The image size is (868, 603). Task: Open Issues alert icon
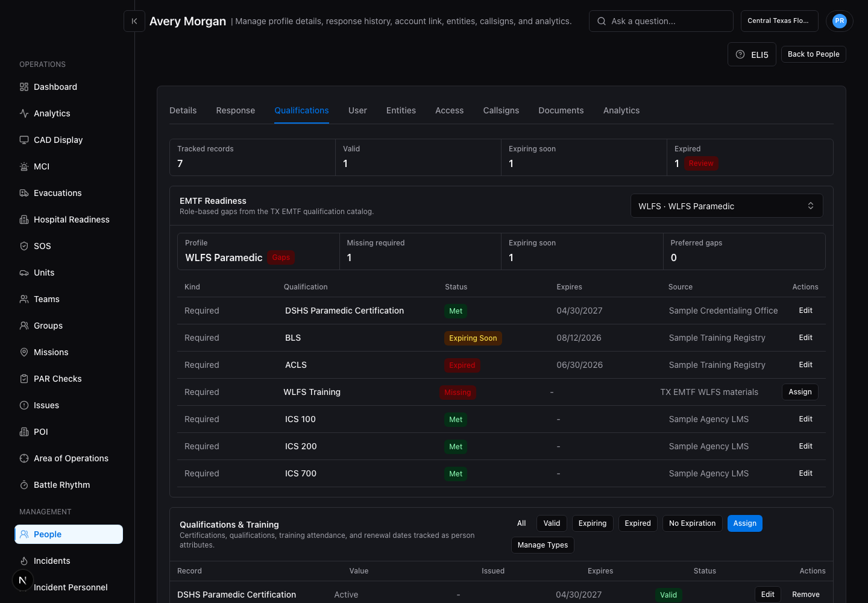24,405
